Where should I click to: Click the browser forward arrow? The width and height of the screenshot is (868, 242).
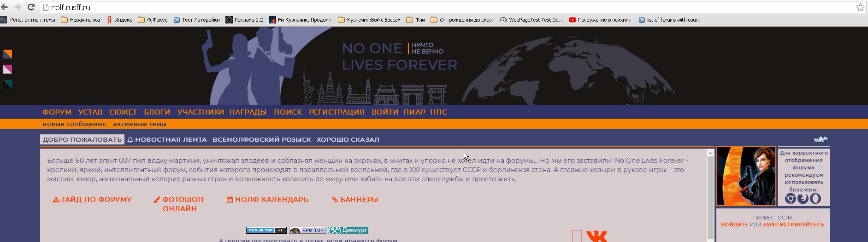coord(18,7)
